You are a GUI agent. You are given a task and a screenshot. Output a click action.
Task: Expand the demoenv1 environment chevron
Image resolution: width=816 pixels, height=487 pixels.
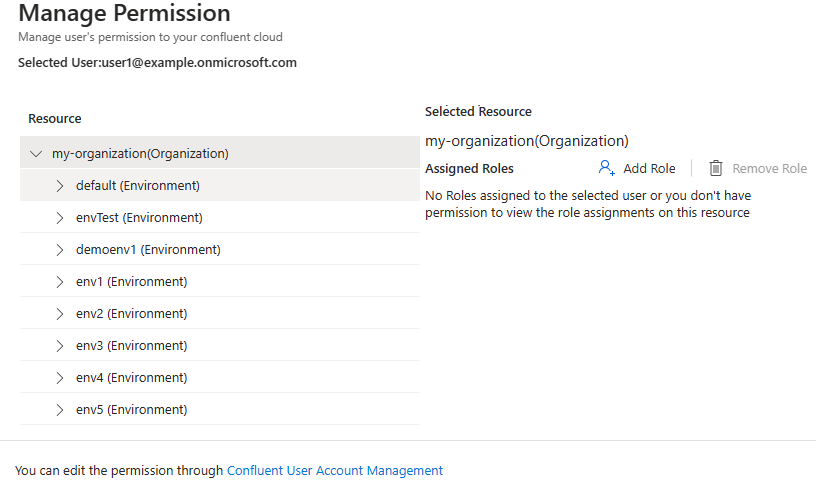tap(60, 250)
